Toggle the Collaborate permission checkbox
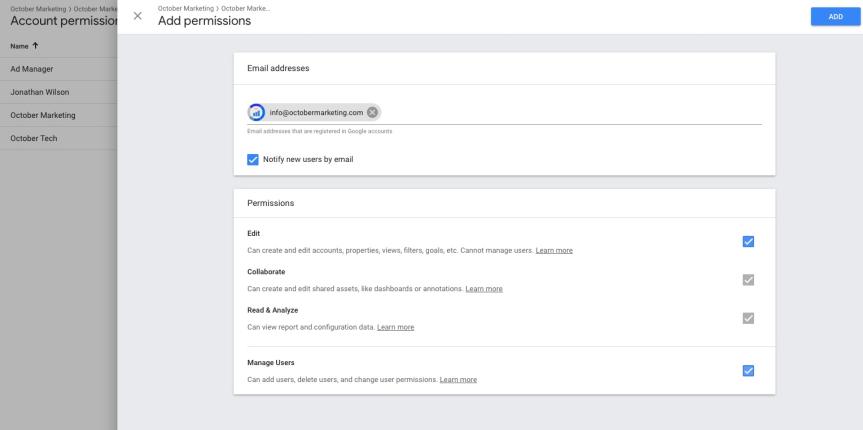Image resolution: width=863 pixels, height=430 pixels. pos(748,280)
